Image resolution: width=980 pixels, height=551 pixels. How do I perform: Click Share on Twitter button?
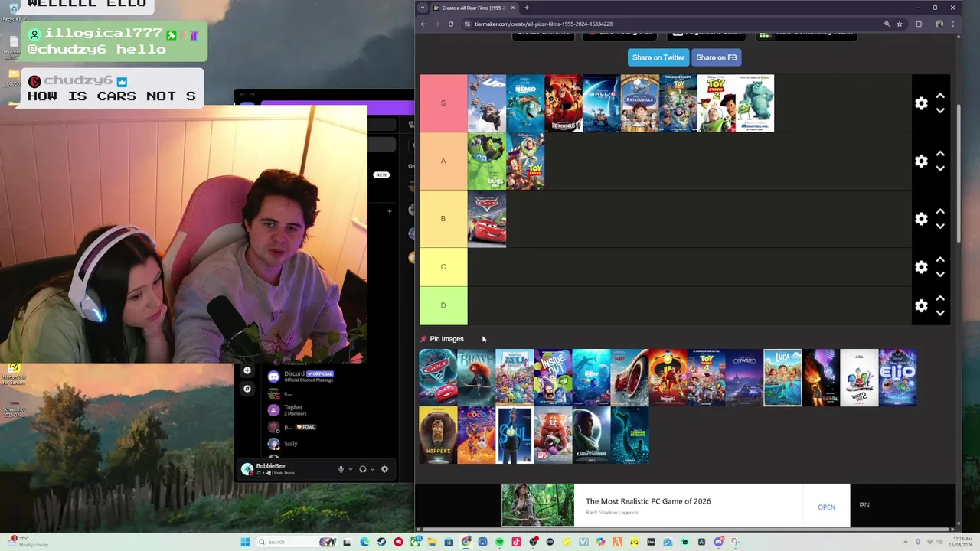coord(658,57)
